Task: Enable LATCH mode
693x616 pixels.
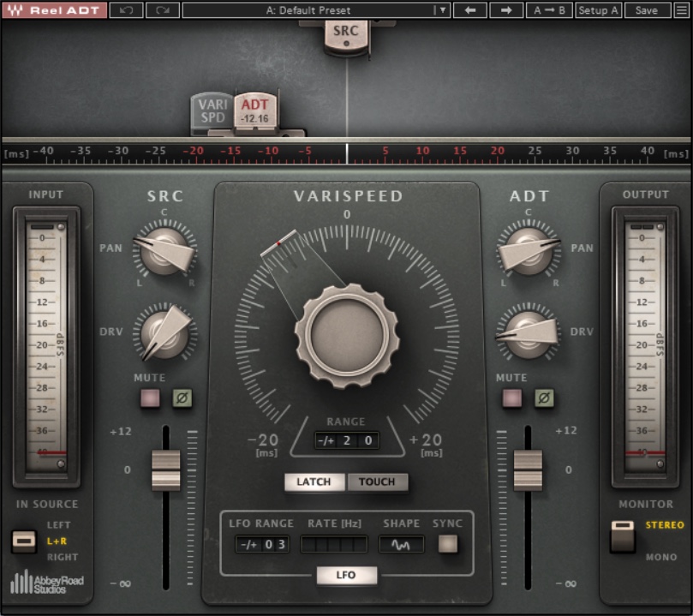Action: pyautogui.click(x=314, y=481)
